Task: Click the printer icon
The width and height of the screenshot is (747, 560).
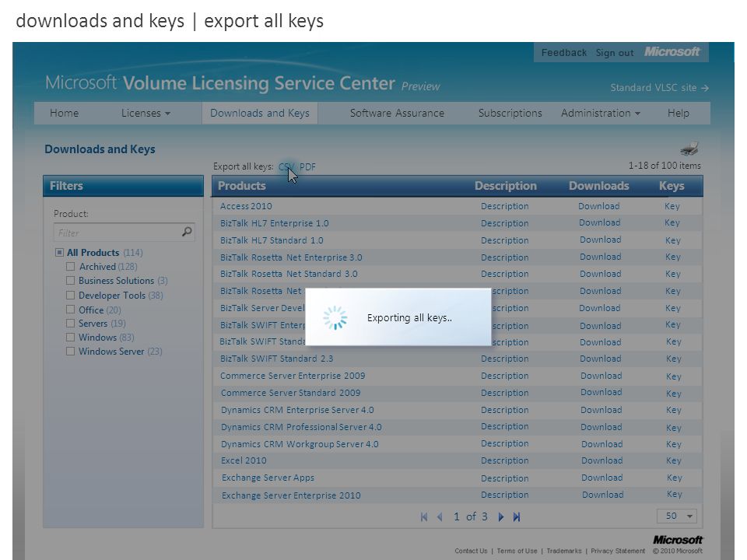Action: pos(689,149)
